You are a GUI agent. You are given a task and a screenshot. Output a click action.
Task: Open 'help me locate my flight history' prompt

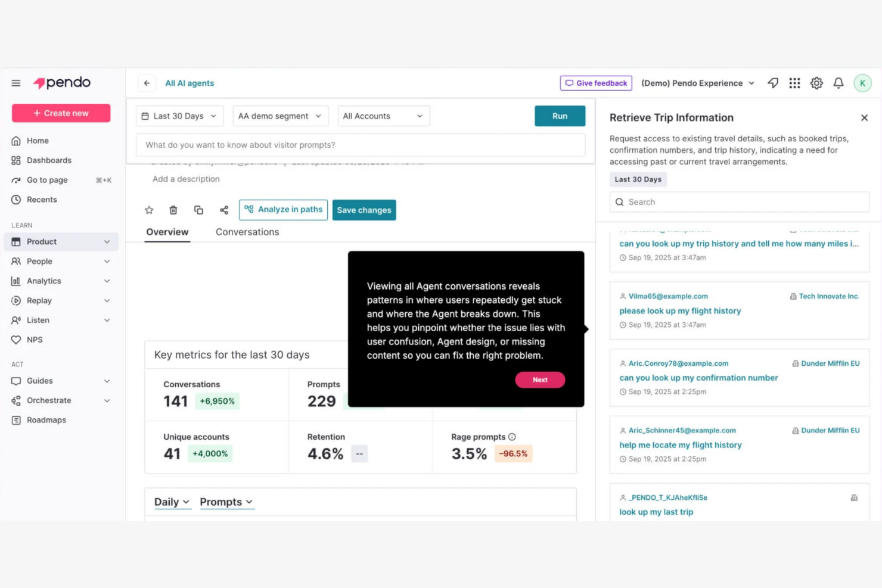pyautogui.click(x=681, y=445)
